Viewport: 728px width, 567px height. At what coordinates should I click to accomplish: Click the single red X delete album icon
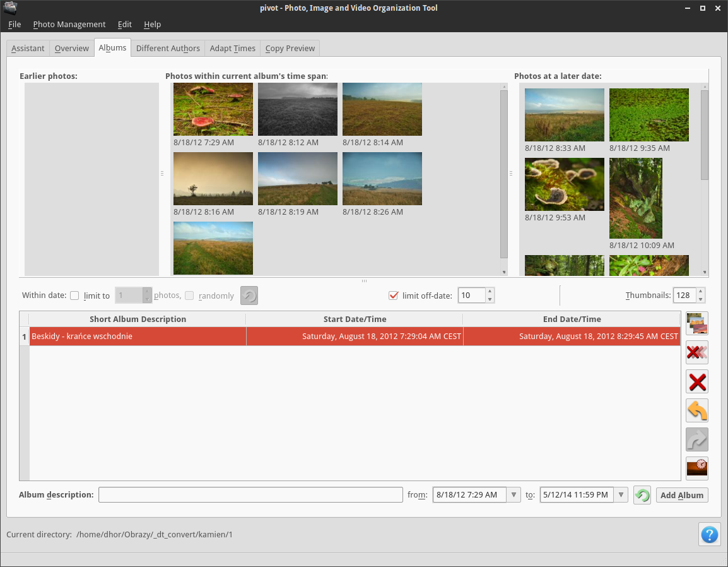pos(697,381)
